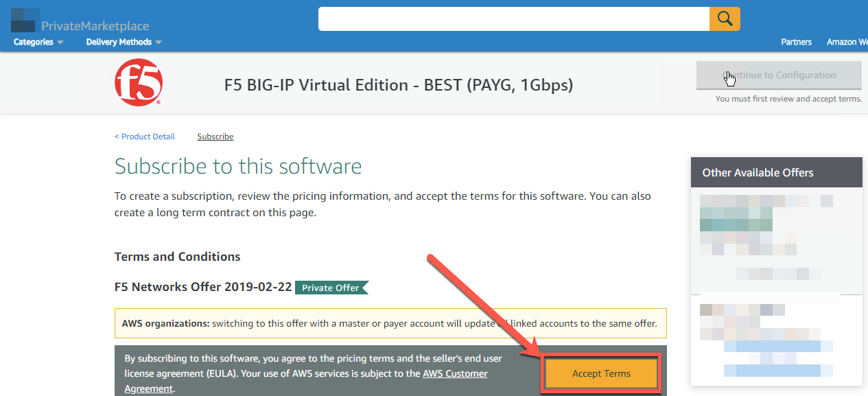
Task: Click the Accept Terms button
Action: point(602,373)
